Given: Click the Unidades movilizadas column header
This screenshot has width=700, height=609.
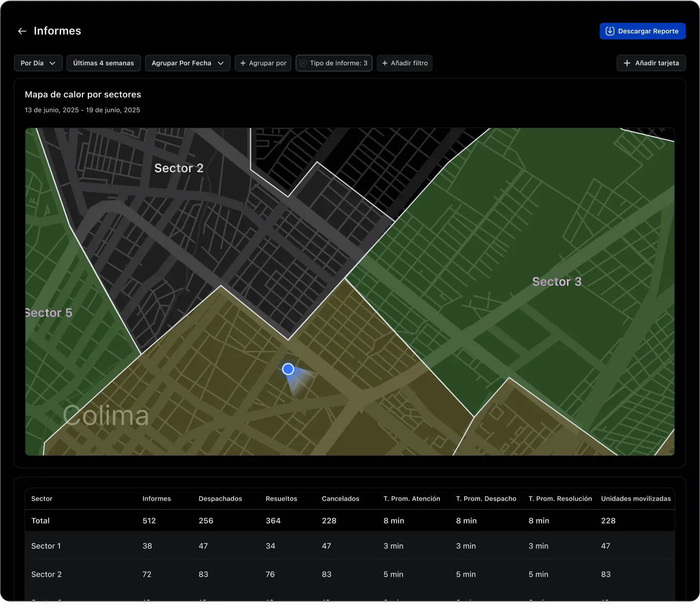Looking at the screenshot, I should 635,499.
